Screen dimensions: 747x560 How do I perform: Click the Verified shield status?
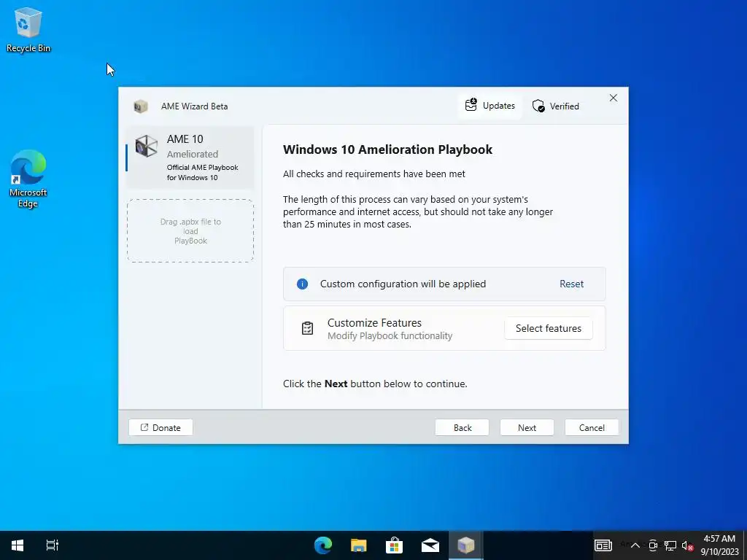(555, 106)
